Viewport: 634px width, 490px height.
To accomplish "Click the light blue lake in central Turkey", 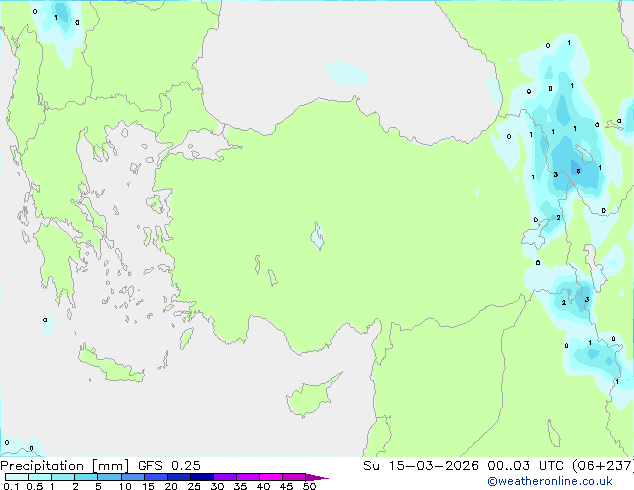I will coord(317,236).
